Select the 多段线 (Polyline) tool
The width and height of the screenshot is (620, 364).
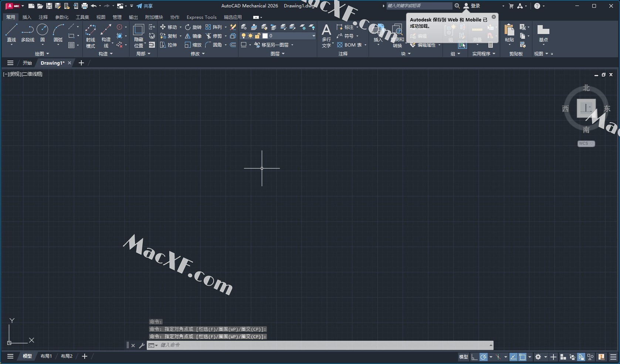27,33
